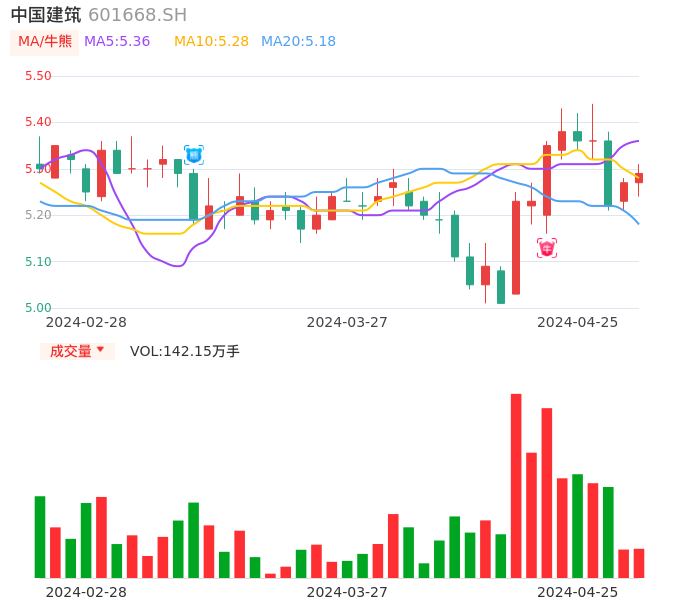Click the stock code 601668.SH
The width and height of the screenshot is (686, 606).
click(137, 15)
